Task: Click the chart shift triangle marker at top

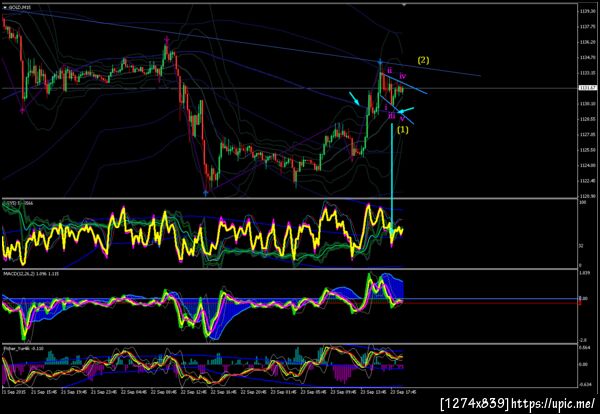Action: pyautogui.click(x=404, y=5)
